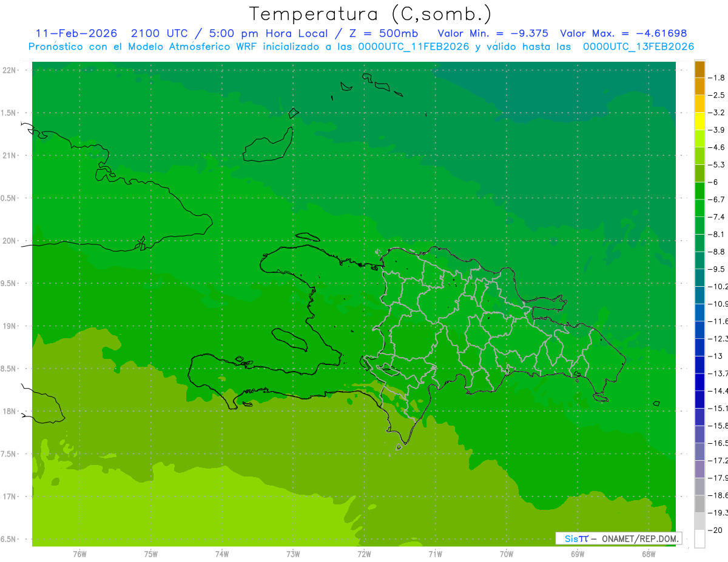Click the 19N latitude label
The width and height of the screenshot is (728, 562).
coord(10,326)
